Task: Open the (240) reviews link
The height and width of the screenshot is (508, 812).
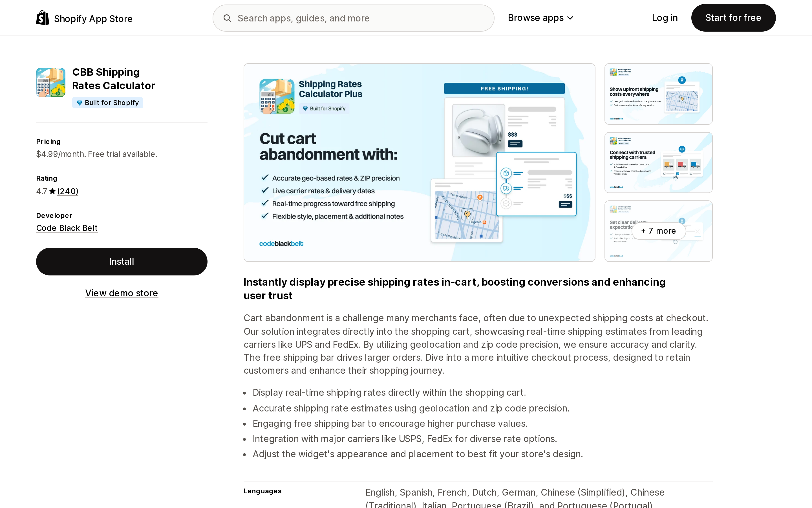Action: pos(68,191)
